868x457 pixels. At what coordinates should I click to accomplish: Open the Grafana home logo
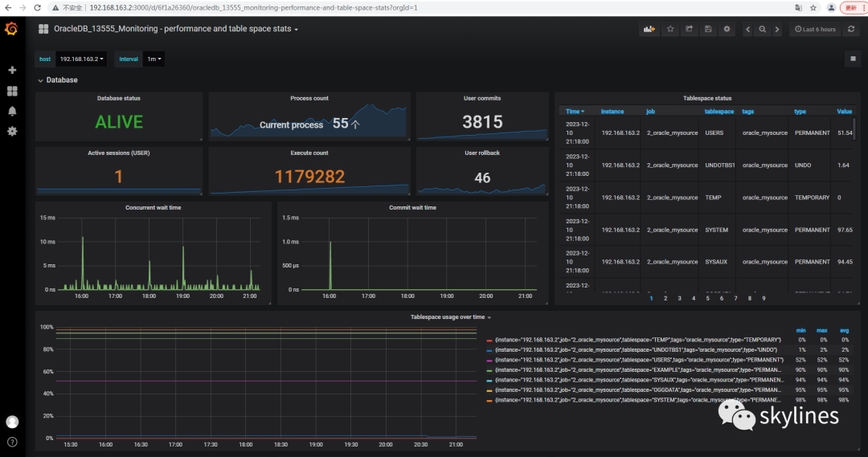(11, 29)
